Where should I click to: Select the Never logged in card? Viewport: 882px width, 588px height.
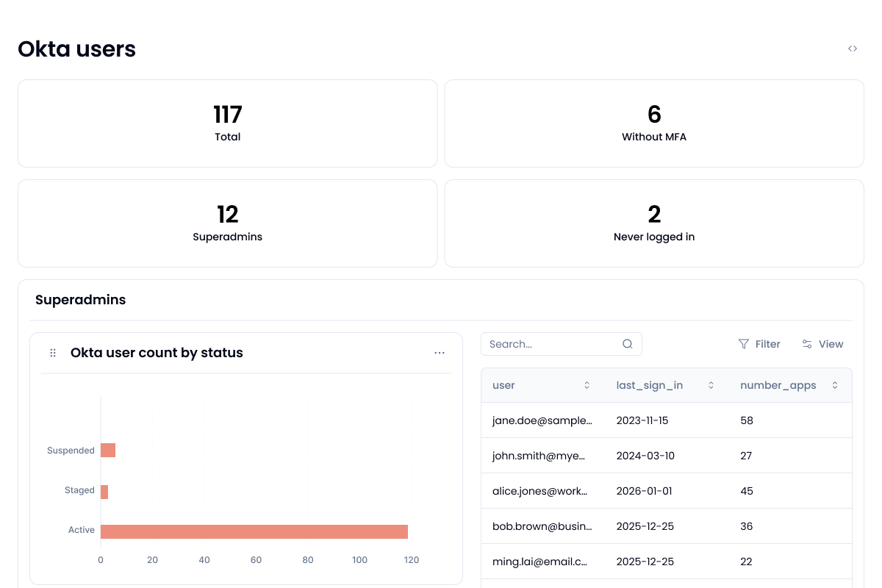654,223
